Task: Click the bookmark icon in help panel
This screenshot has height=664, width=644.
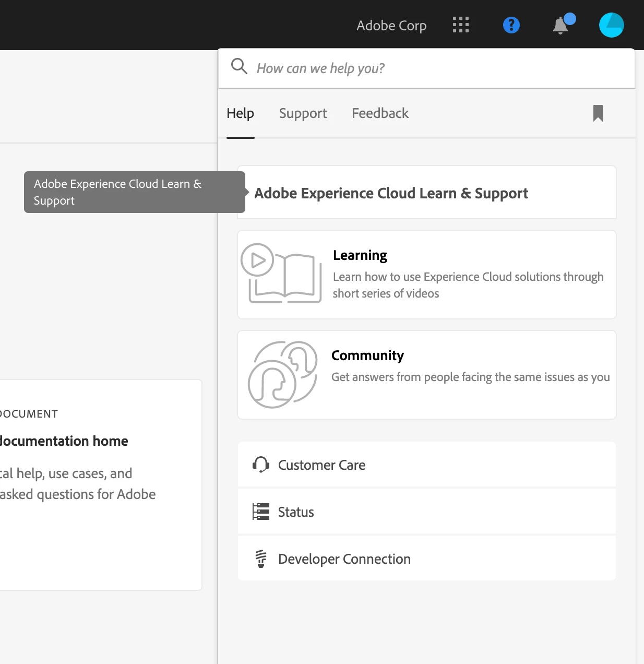Action: click(598, 113)
